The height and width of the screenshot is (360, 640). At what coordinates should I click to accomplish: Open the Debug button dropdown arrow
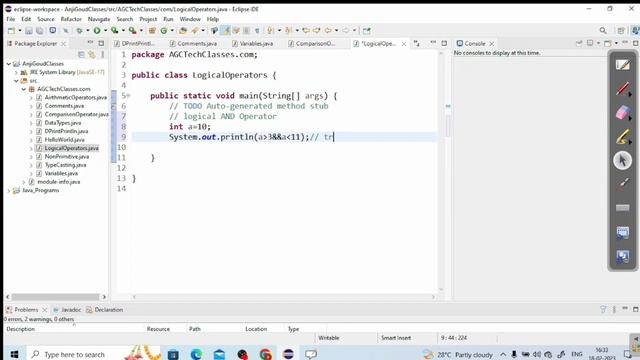87,31
